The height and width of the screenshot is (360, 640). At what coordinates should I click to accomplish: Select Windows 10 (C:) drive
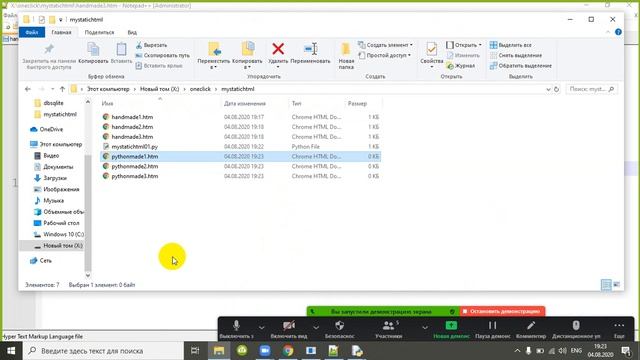(x=63, y=234)
